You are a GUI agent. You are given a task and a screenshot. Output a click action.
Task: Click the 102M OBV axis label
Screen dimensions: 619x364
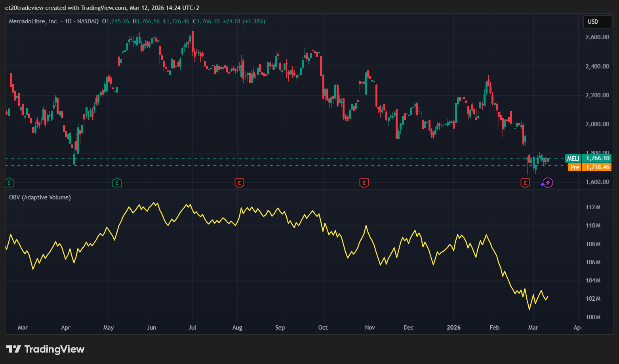593,299
